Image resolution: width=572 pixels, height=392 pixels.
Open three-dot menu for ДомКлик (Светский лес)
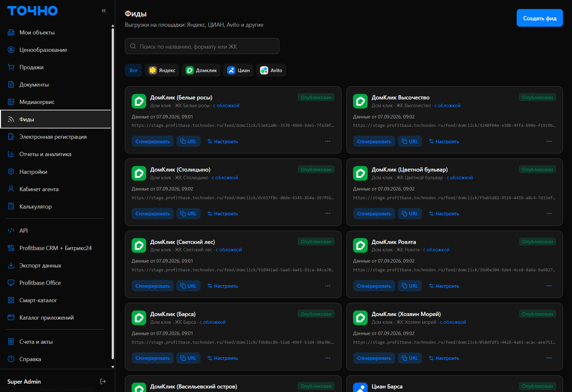click(328, 286)
